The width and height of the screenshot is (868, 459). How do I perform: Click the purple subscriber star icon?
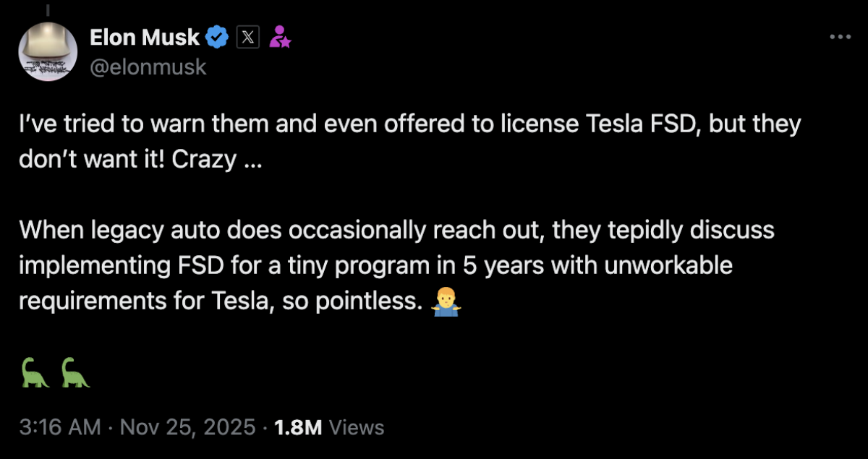coord(280,35)
